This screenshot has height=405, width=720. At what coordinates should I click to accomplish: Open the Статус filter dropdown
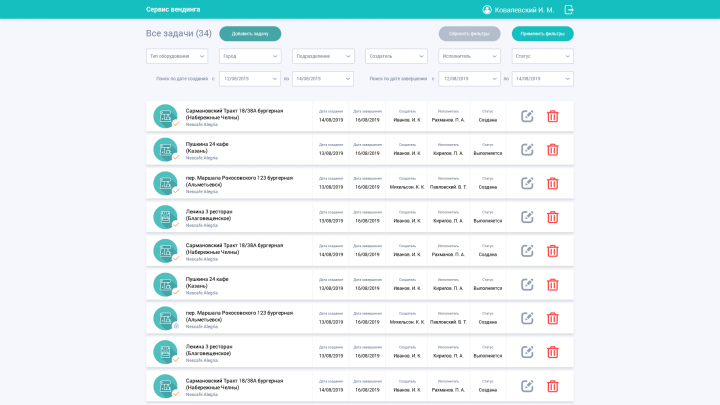click(543, 56)
